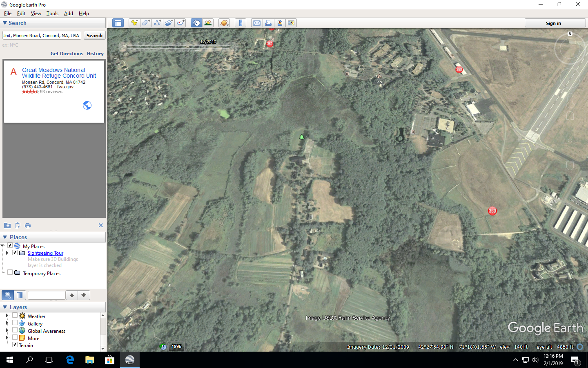Click the Save Image icon
Viewport: 588px width, 368px height.
[x=280, y=23]
